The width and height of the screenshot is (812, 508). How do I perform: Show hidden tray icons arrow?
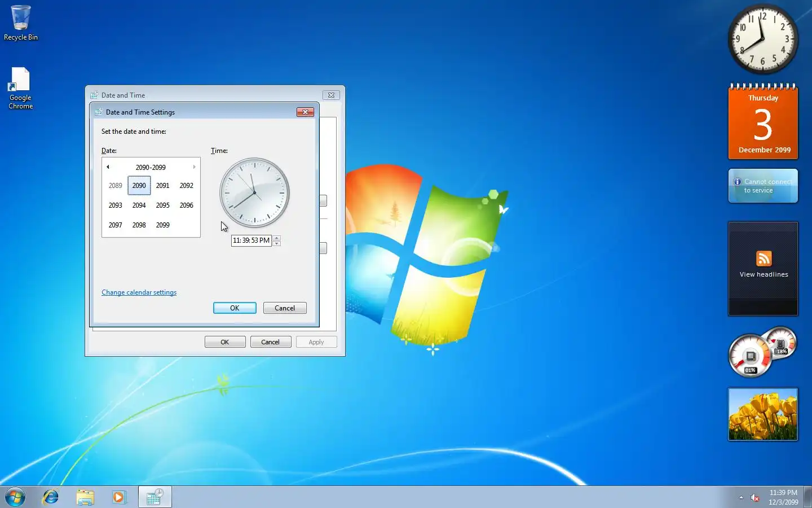tap(741, 497)
